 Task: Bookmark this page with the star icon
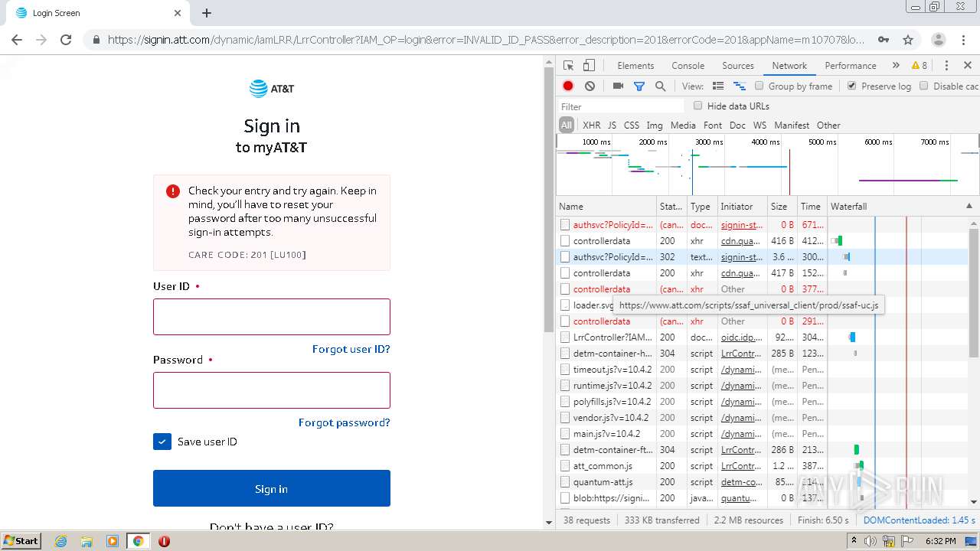908,40
